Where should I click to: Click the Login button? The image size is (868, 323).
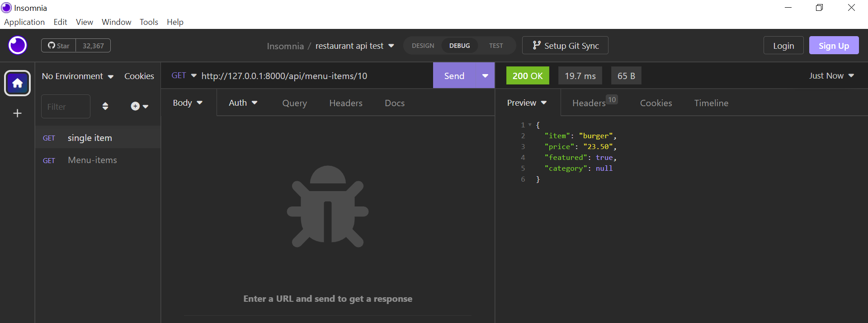[x=783, y=46]
